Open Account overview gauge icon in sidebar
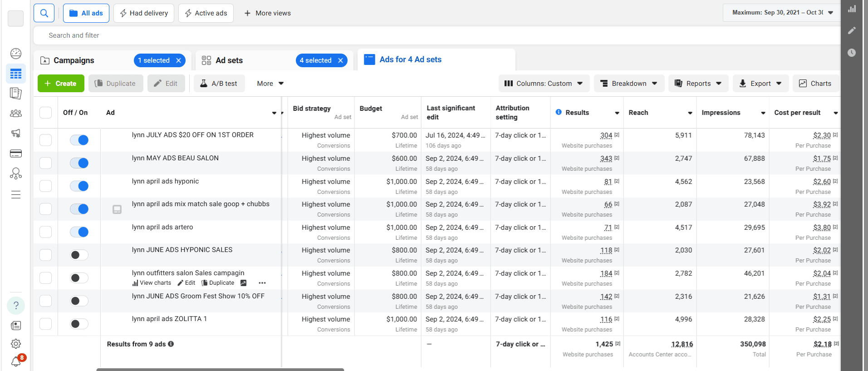 pyautogui.click(x=16, y=54)
